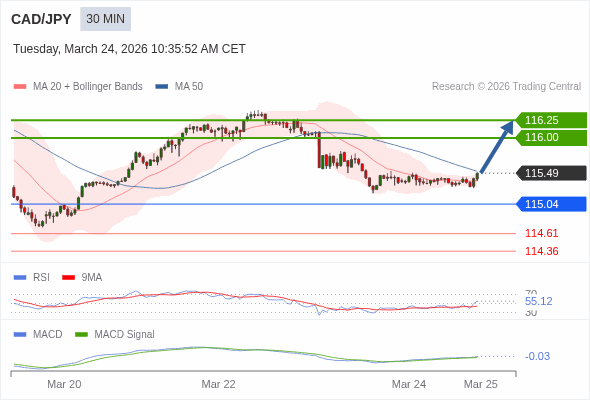Viewport: 590px width, 400px height.
Task: Click the 30 MIN timeframe badge
Action: click(x=105, y=19)
